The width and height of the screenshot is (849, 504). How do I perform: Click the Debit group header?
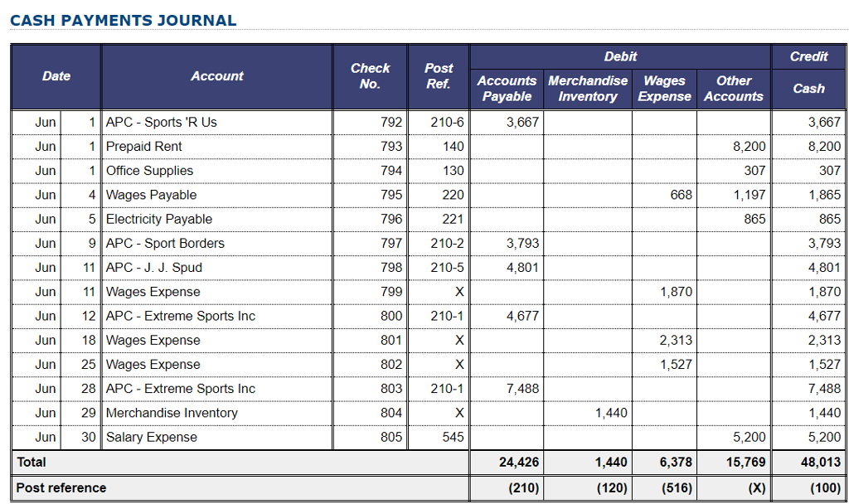(x=620, y=57)
